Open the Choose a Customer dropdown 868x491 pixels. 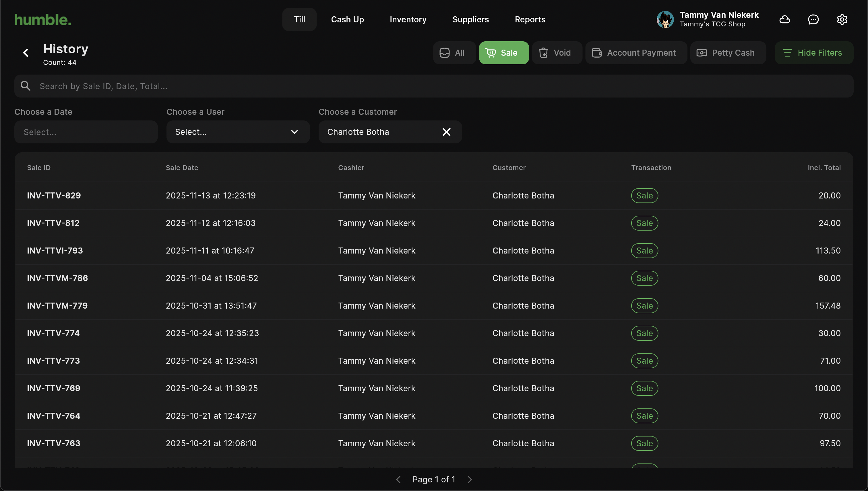(x=378, y=132)
